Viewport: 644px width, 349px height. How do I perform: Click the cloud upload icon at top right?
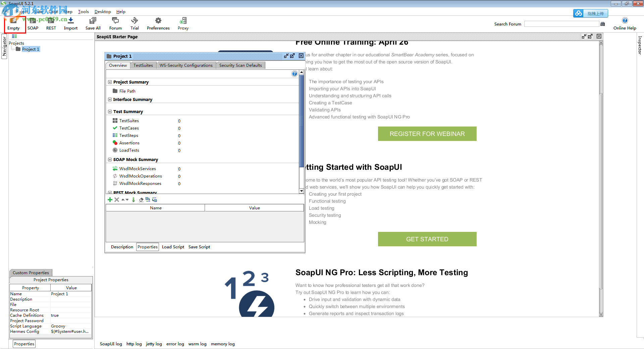point(579,13)
